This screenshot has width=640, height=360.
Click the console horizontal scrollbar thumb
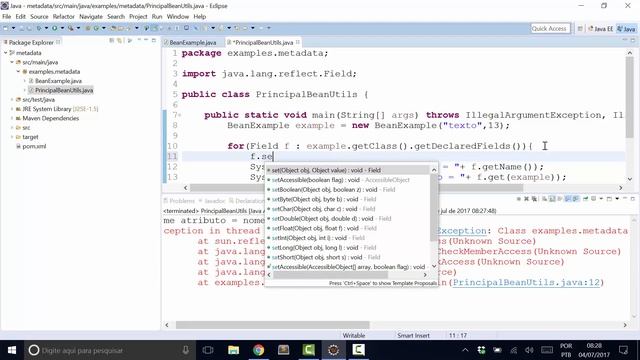[273, 325]
